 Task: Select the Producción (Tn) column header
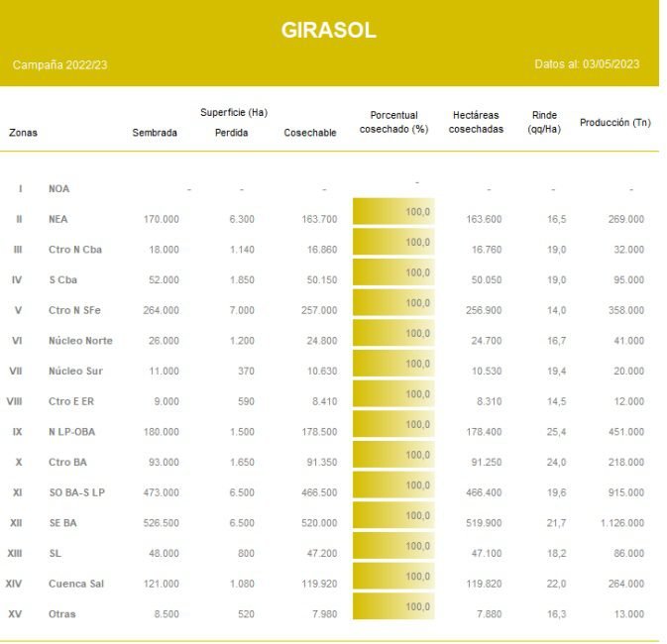614,122
